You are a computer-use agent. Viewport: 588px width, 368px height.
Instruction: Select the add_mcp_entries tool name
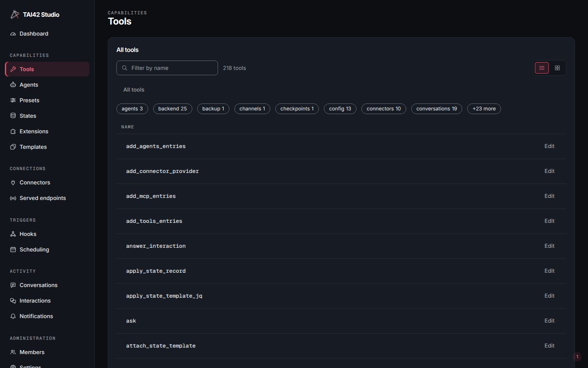(151, 196)
